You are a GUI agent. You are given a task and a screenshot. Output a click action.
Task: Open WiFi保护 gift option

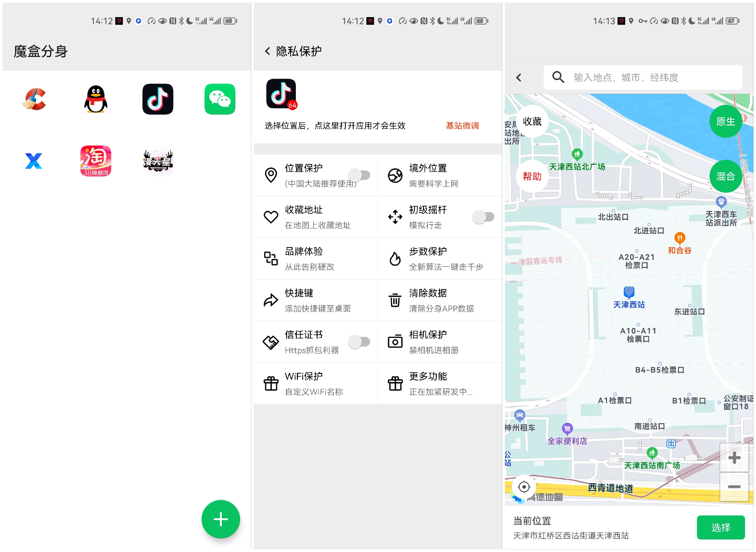click(316, 384)
